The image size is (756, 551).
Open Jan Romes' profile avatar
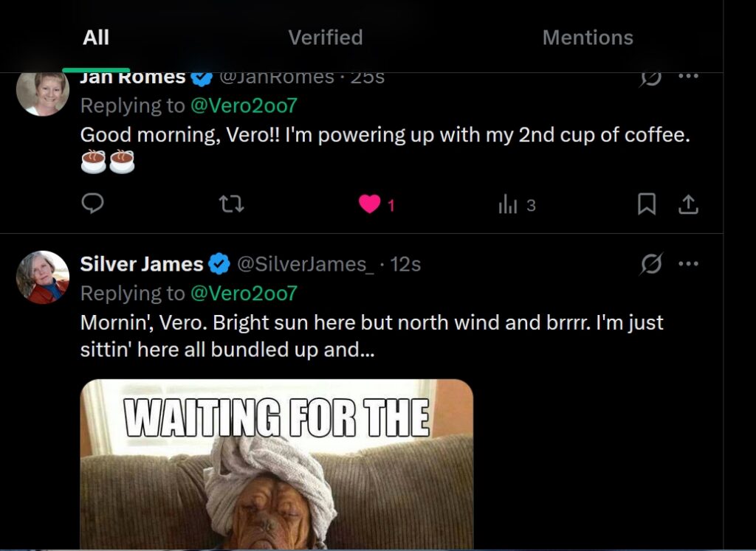pyautogui.click(x=43, y=93)
